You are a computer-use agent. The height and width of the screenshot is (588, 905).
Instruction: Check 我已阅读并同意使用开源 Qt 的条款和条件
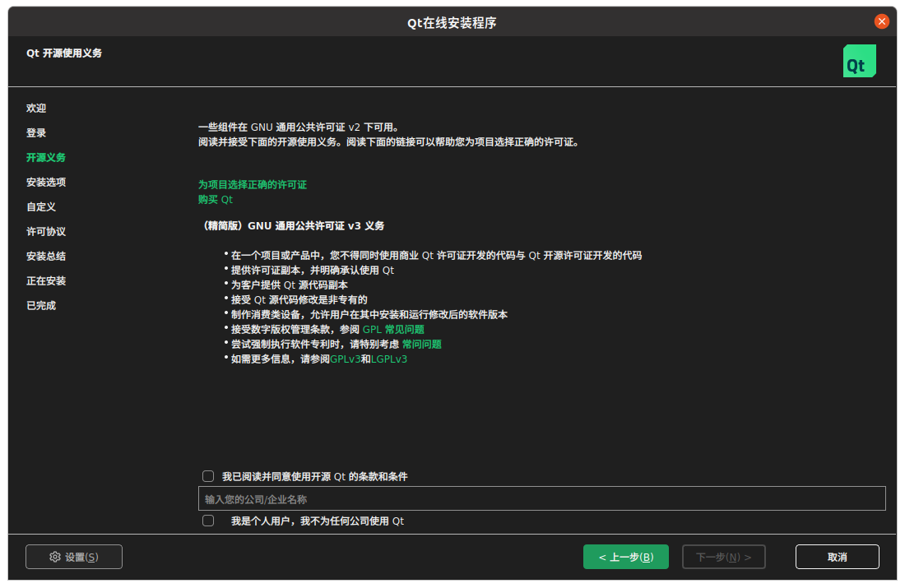[208, 476]
